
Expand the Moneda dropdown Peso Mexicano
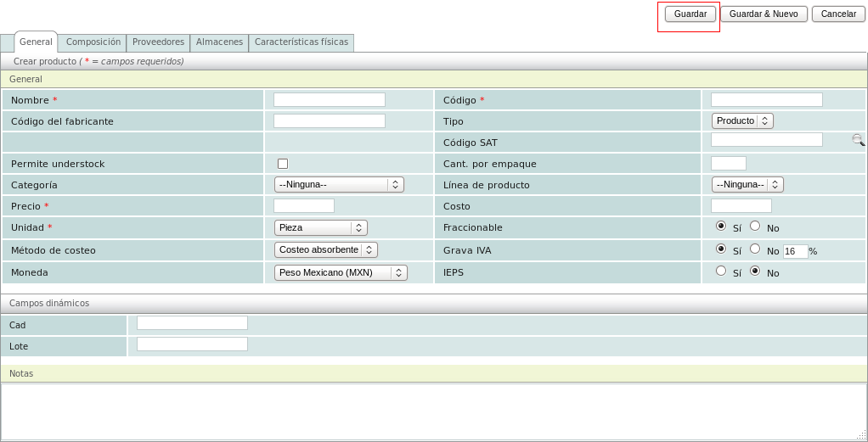[341, 272]
